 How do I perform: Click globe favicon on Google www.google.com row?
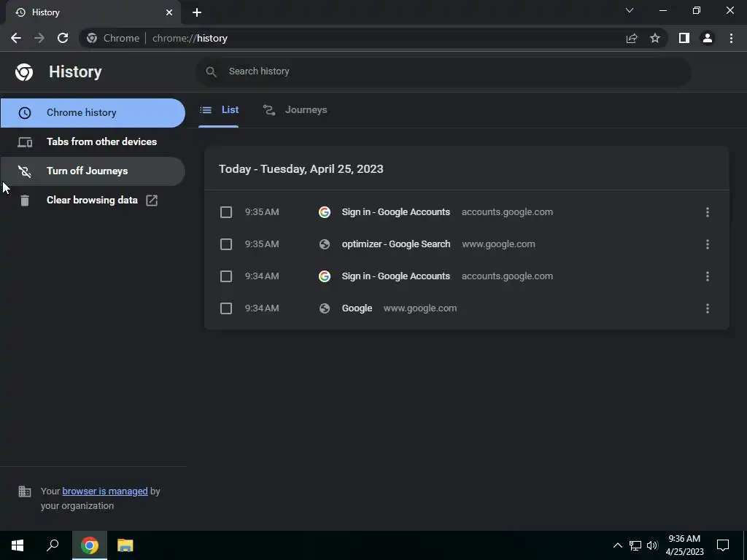tap(325, 308)
